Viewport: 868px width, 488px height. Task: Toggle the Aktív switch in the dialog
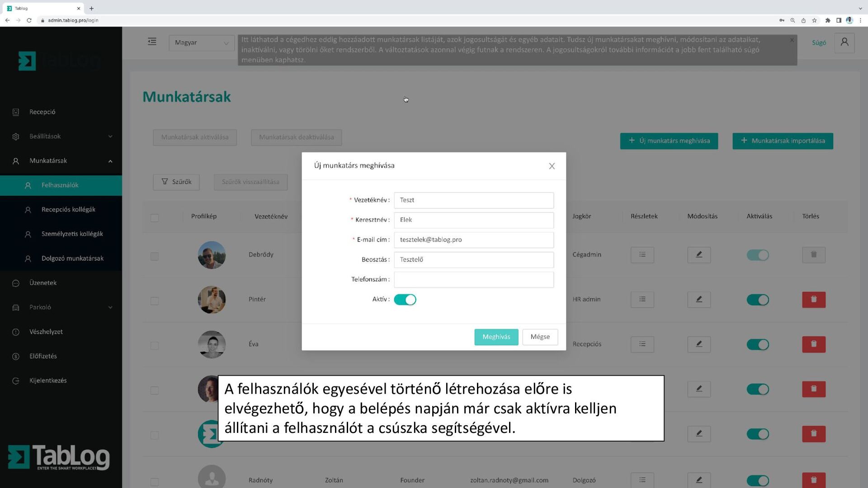coord(405,300)
